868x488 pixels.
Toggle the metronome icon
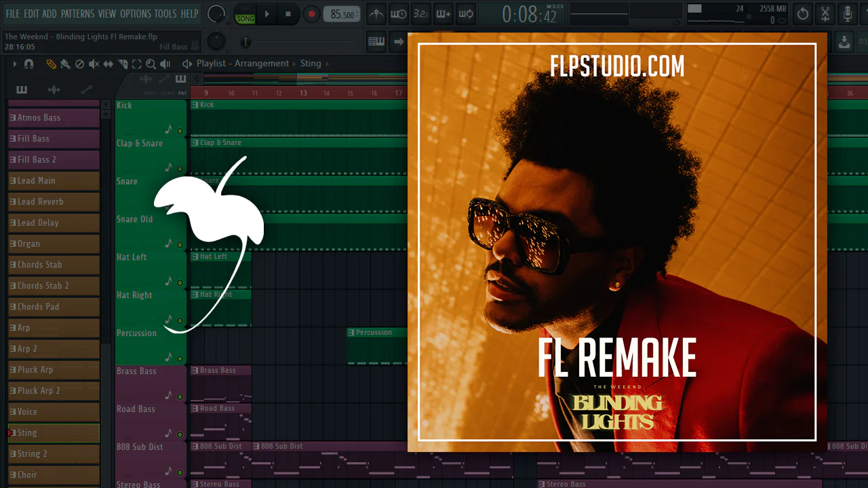(376, 14)
